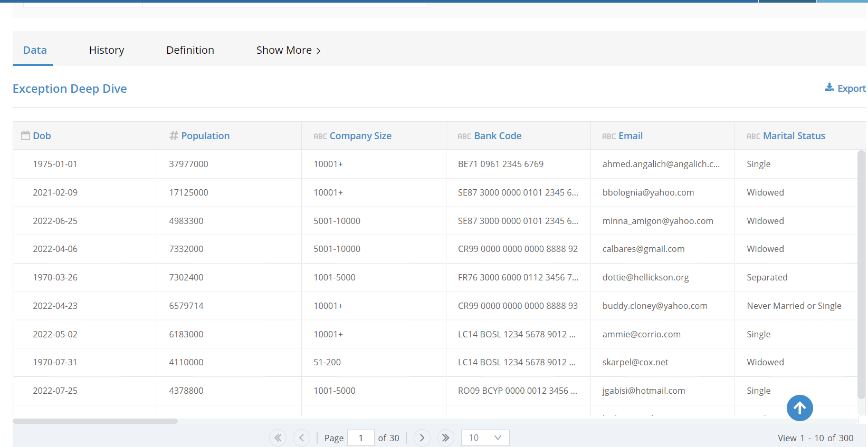Click ABC icon beside Bank Code
Screen dimensions: 868x447
(x=464, y=137)
